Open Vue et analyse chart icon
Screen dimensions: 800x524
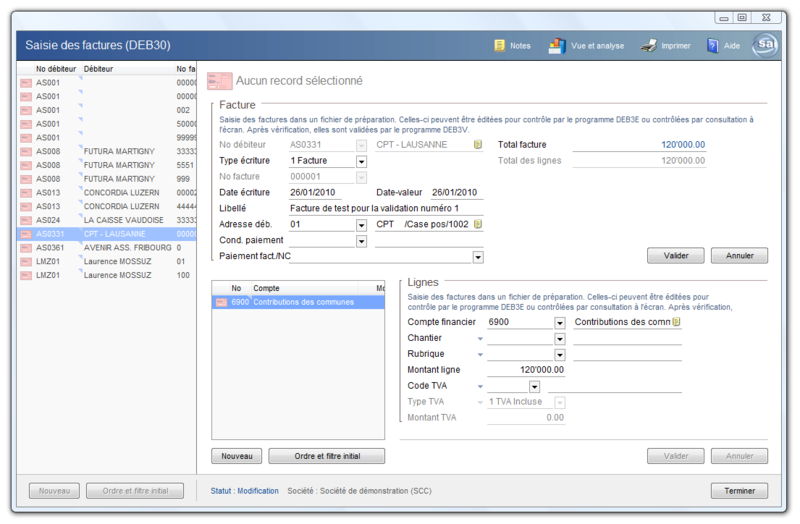[556, 46]
